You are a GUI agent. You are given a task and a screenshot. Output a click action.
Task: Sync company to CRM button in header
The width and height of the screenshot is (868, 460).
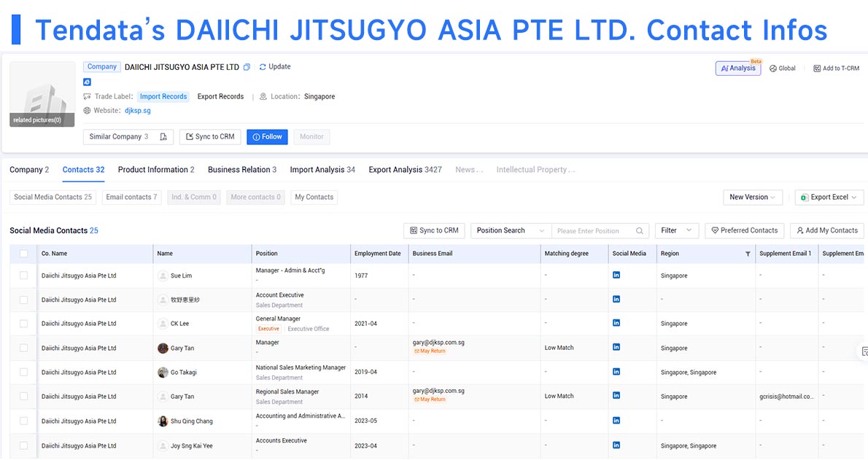(x=210, y=137)
